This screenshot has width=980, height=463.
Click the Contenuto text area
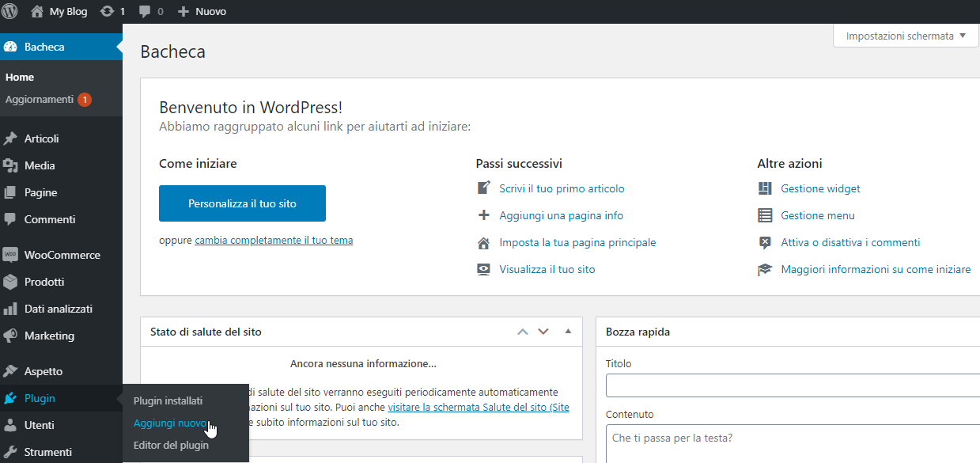[x=793, y=444]
